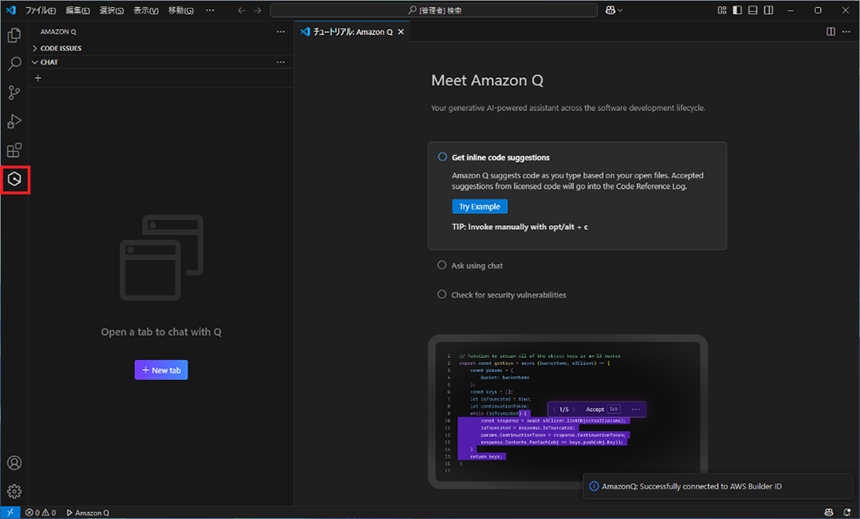Screen dimensions: 860x519
Task: Open the Source Control view
Action: coord(14,93)
